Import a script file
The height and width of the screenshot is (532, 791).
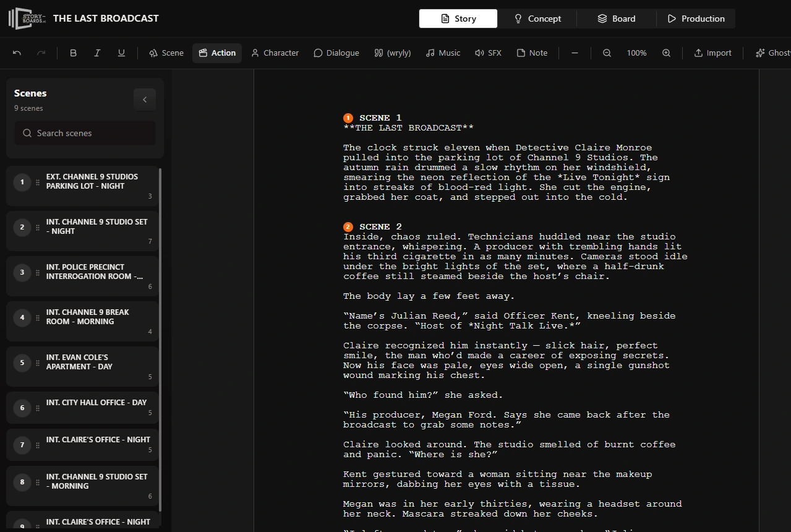tap(712, 53)
